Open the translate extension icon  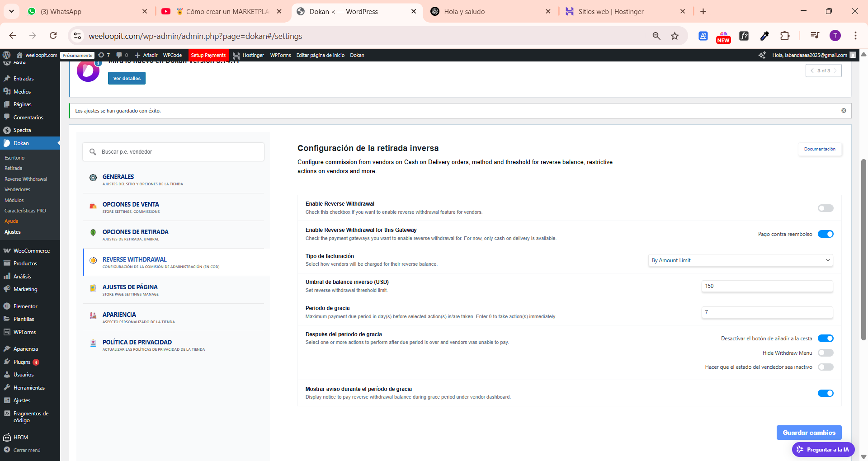point(703,36)
